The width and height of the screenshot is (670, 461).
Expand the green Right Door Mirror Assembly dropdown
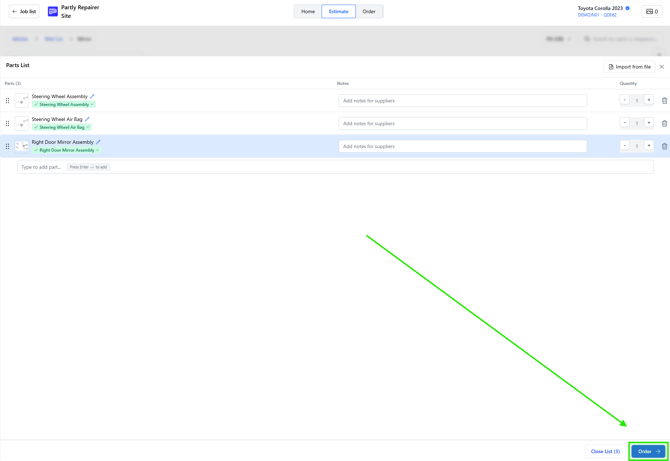click(x=66, y=150)
